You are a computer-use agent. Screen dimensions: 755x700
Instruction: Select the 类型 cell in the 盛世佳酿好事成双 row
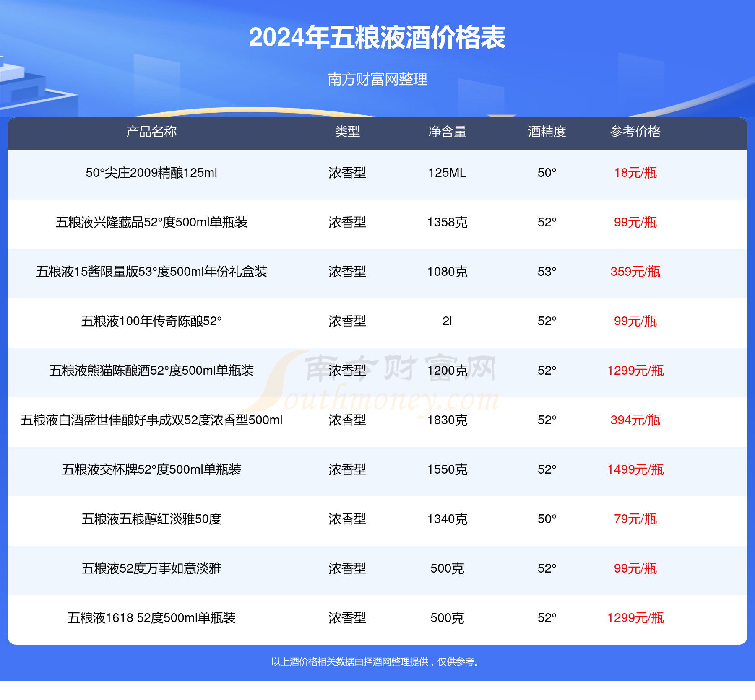click(x=347, y=420)
